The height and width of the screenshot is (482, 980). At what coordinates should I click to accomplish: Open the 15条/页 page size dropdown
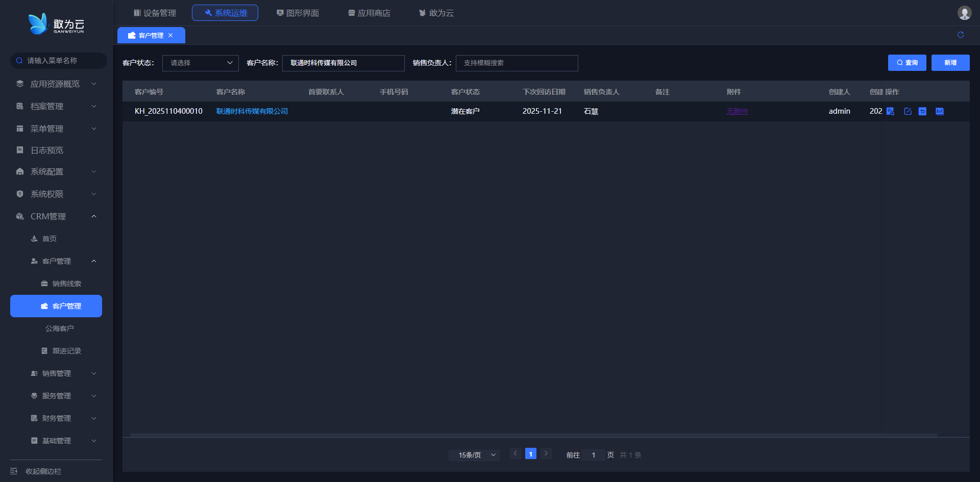[474, 455]
